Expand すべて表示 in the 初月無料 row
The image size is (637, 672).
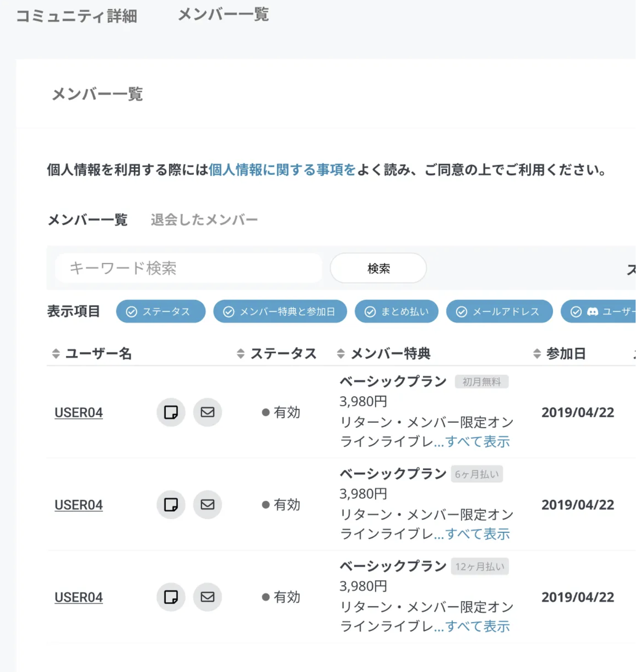477,441
